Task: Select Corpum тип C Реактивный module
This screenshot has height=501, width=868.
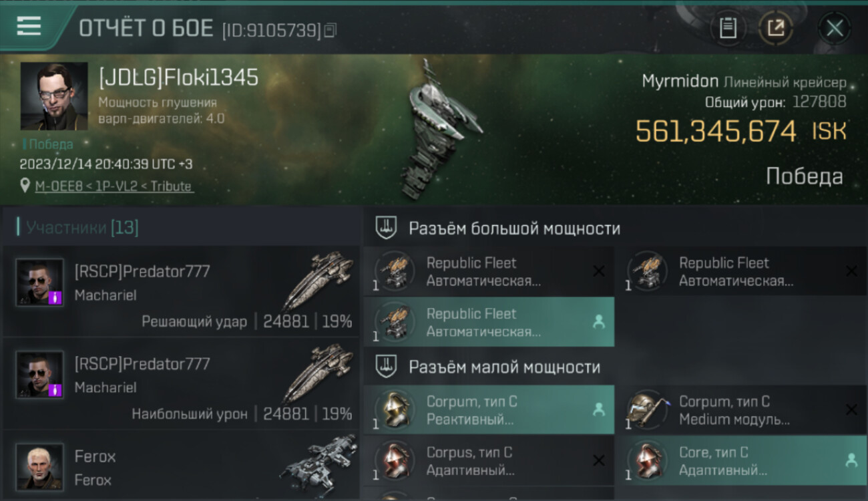Action: (x=489, y=410)
